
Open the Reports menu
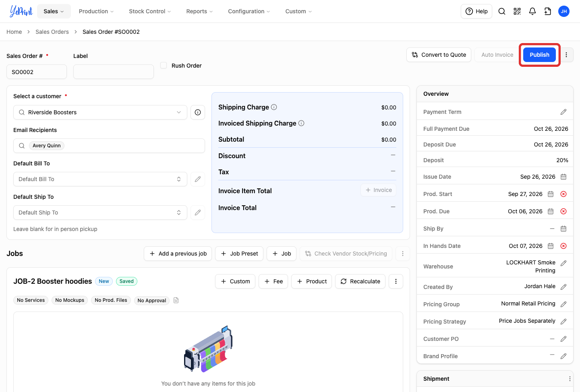click(199, 11)
